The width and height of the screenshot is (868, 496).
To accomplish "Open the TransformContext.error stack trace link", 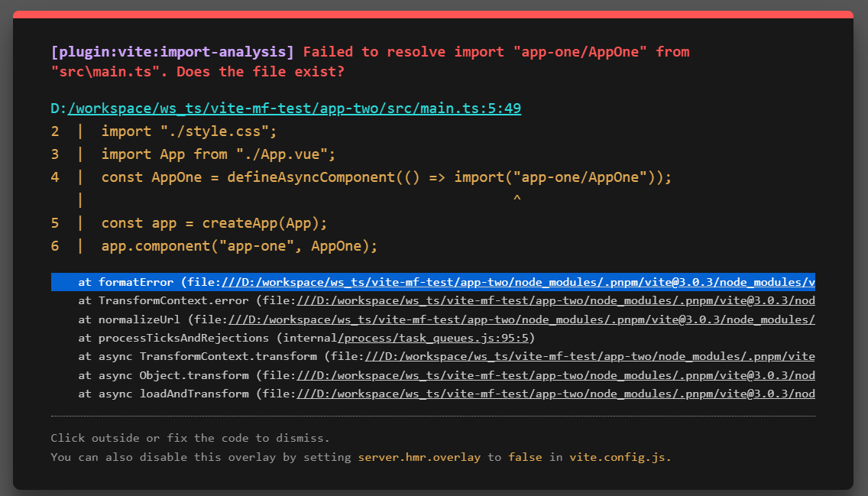I will (555, 300).
